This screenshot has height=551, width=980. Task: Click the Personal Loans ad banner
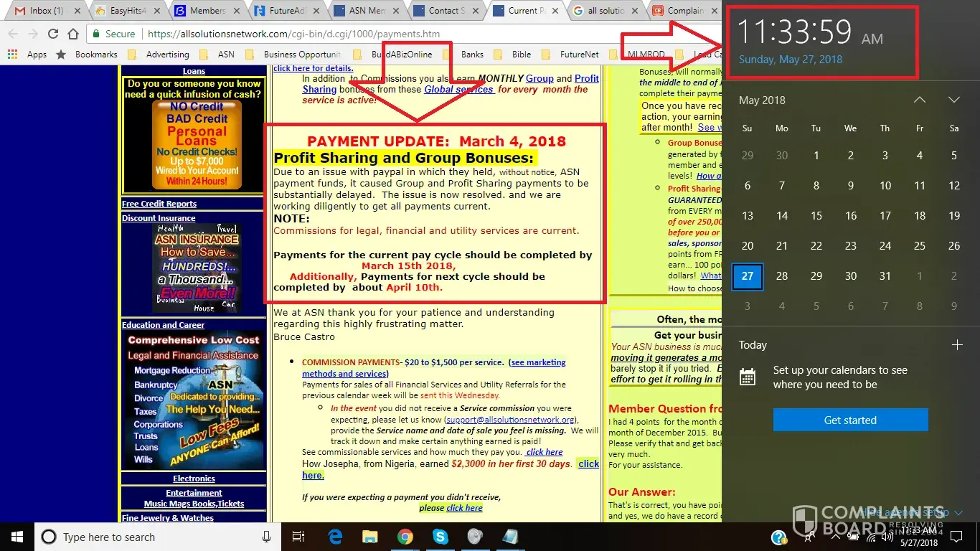pos(197,143)
